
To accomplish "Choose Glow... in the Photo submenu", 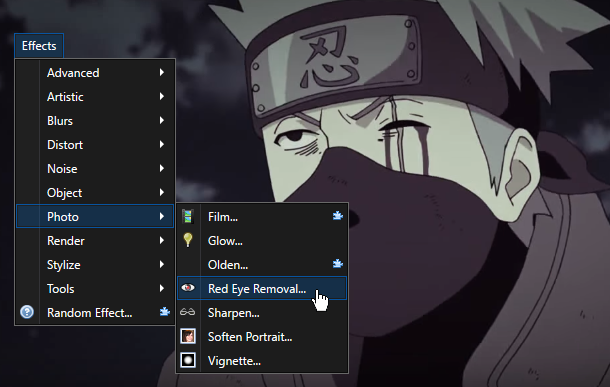I will tap(262, 241).
